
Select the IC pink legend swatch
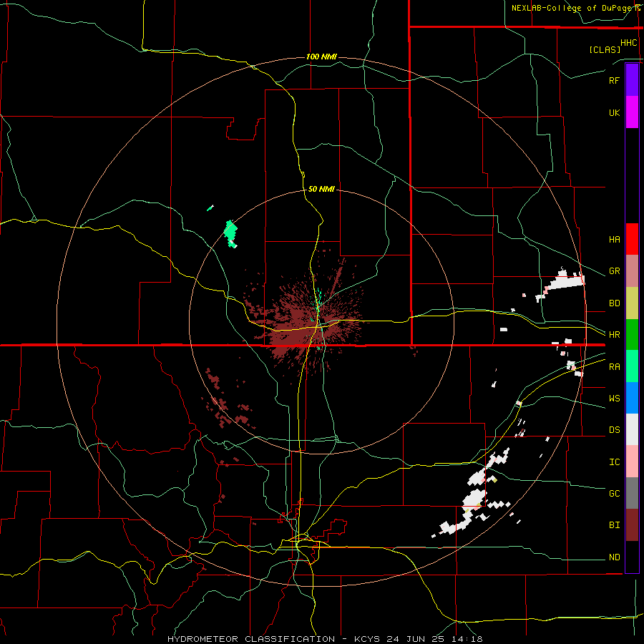pos(632,462)
